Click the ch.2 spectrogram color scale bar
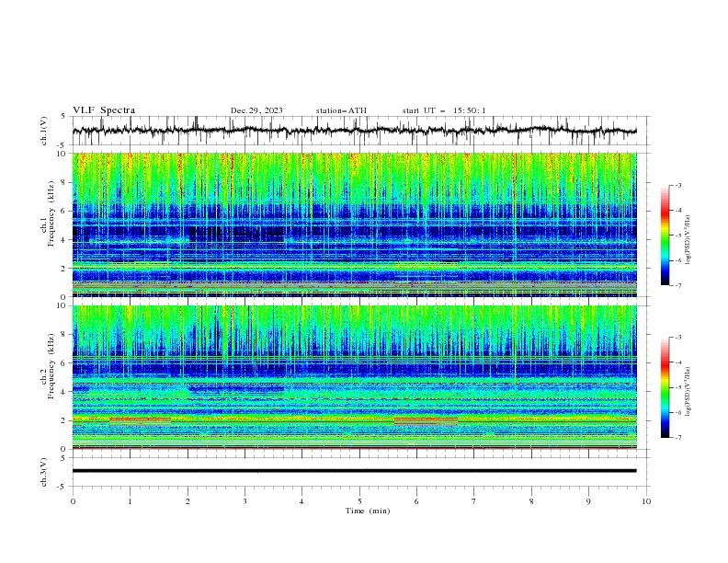This screenshot has width=728, height=563. coord(665,387)
